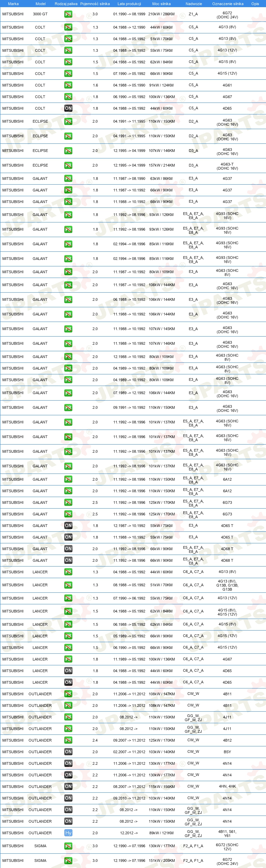
Task: Click the petrol icon in the COLT 4G61 row
Action: 68,85
